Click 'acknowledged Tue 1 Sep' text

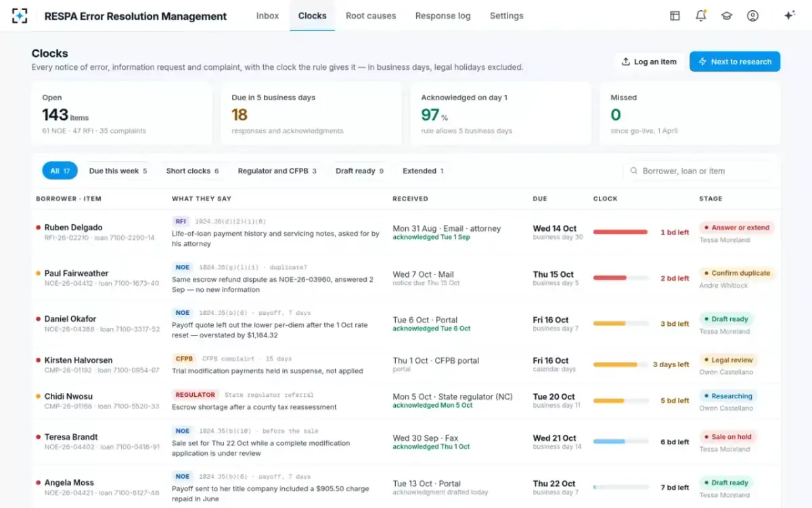tap(431, 237)
